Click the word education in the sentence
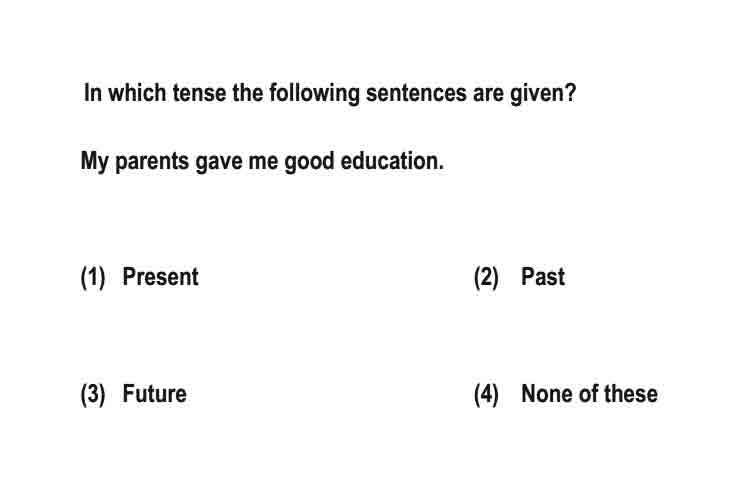This screenshot has width=750, height=500. tap(392, 161)
